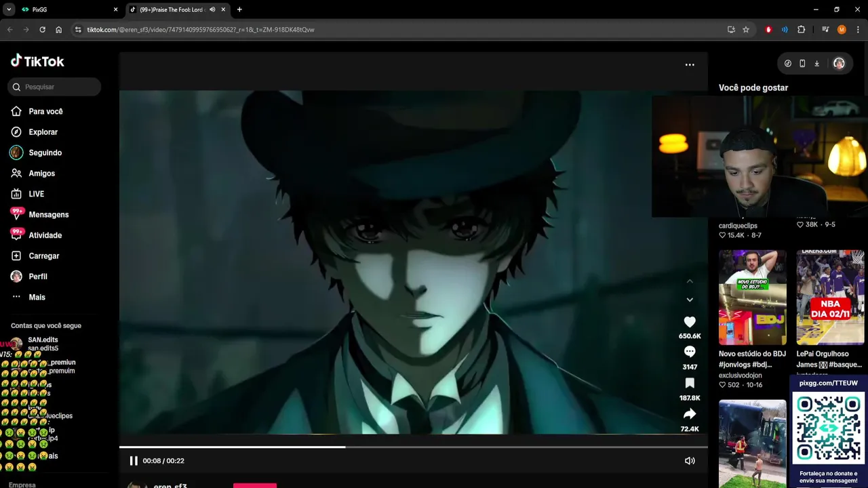Open Para você feed
Image resolution: width=868 pixels, height=488 pixels.
37,111
